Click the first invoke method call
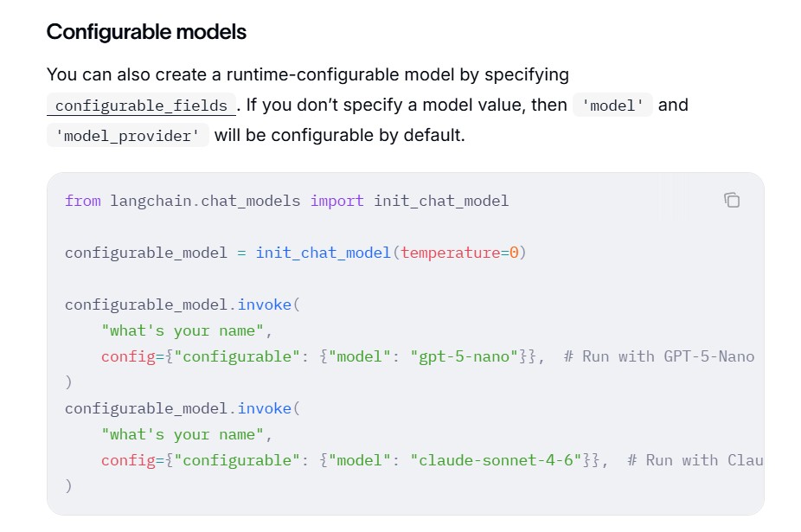Viewport: 801px width, 532px height. (264, 304)
